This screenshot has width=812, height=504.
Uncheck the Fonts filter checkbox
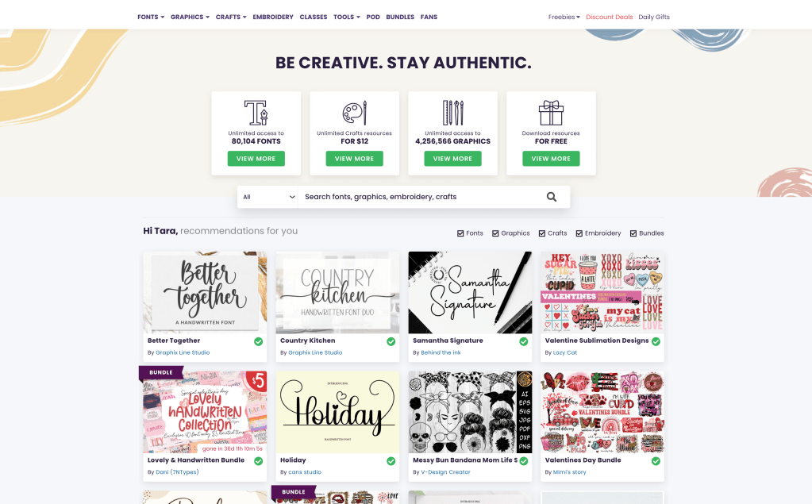point(460,233)
